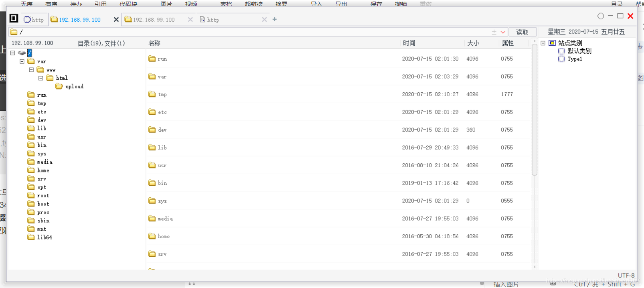The height and width of the screenshot is (288, 644).
Task: Collapse the html folder tree node
Action: tap(41, 78)
